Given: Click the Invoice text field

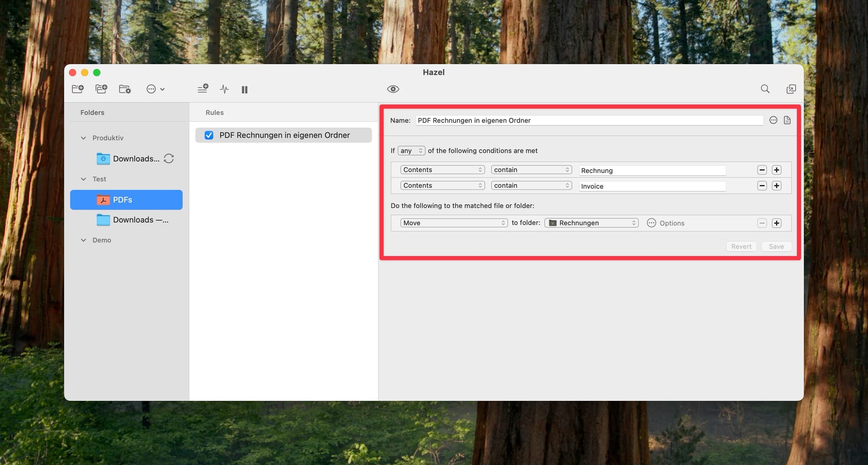Looking at the screenshot, I should (652, 186).
